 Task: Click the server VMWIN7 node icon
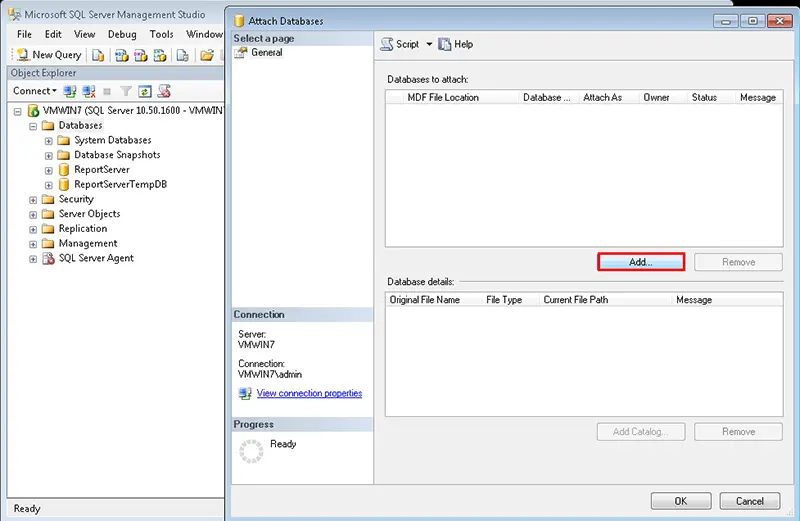click(x=34, y=110)
